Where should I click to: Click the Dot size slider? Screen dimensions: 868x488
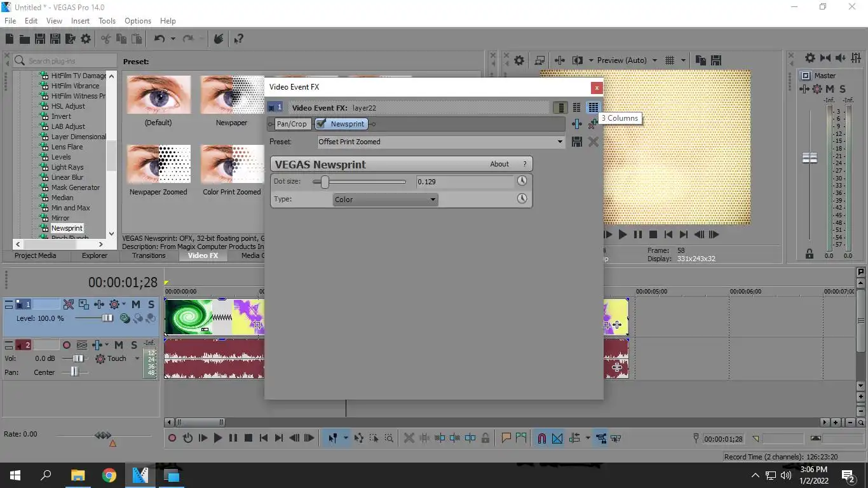325,182
